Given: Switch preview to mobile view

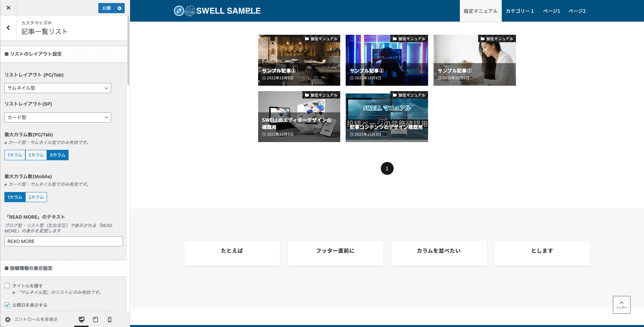Looking at the screenshot, I should 109,319.
